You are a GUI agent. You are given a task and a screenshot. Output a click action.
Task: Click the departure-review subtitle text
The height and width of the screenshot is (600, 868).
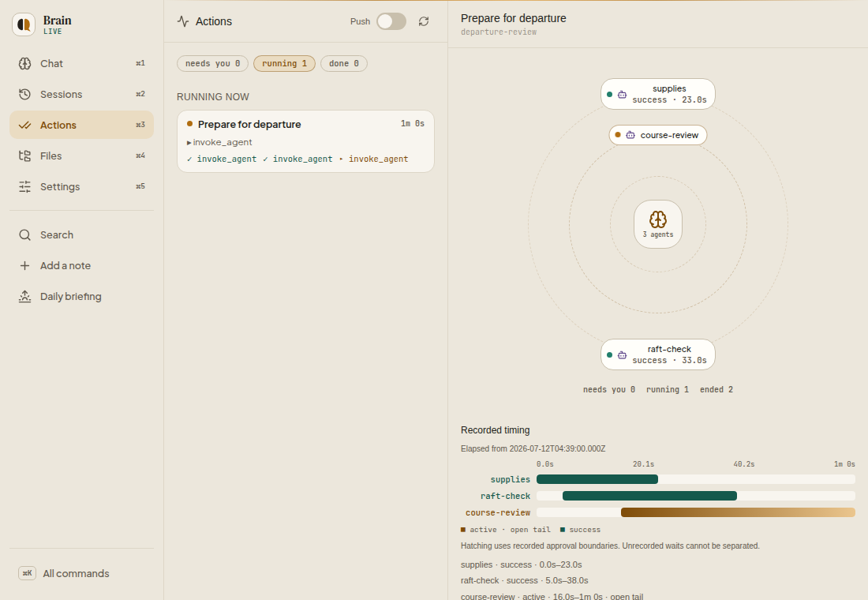tap(498, 32)
